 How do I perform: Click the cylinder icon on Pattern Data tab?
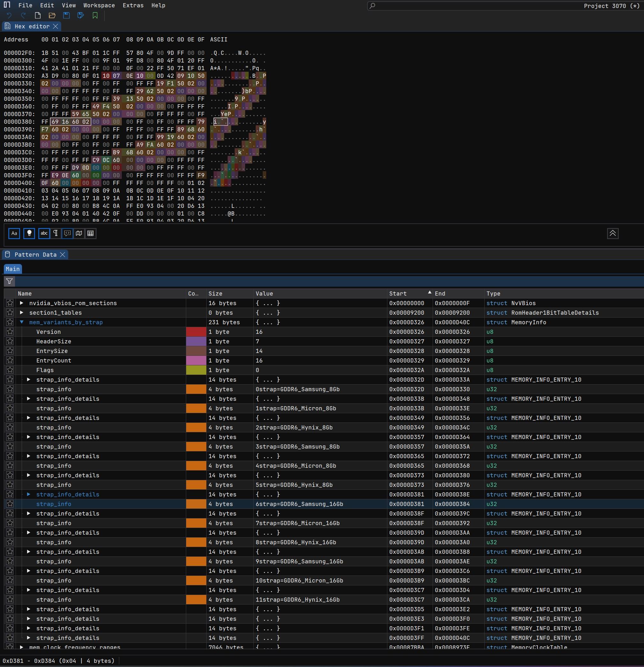pos(7,254)
